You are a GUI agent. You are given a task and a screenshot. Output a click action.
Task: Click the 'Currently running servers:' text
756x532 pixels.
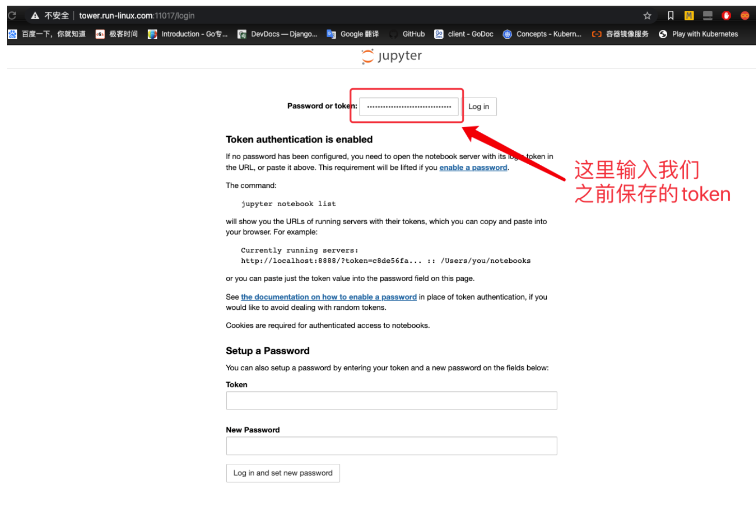pyautogui.click(x=299, y=251)
